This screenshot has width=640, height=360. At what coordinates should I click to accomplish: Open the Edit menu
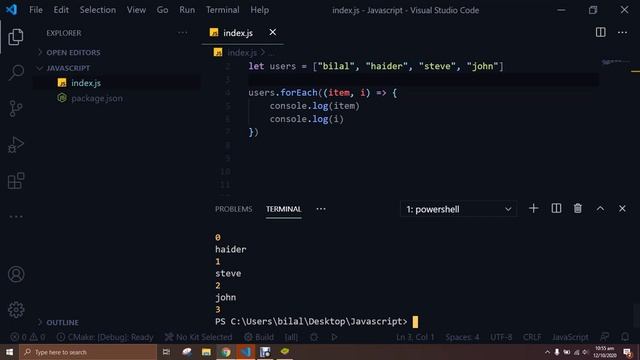tap(61, 10)
